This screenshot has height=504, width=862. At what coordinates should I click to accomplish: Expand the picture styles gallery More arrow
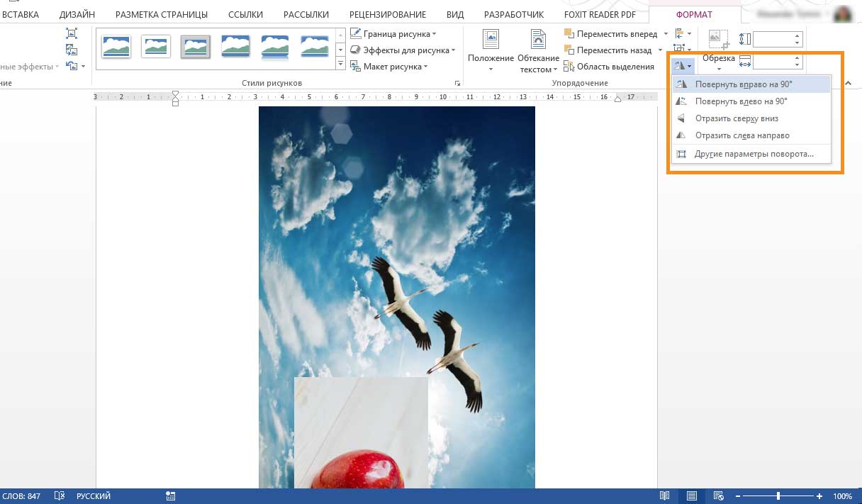(x=340, y=65)
